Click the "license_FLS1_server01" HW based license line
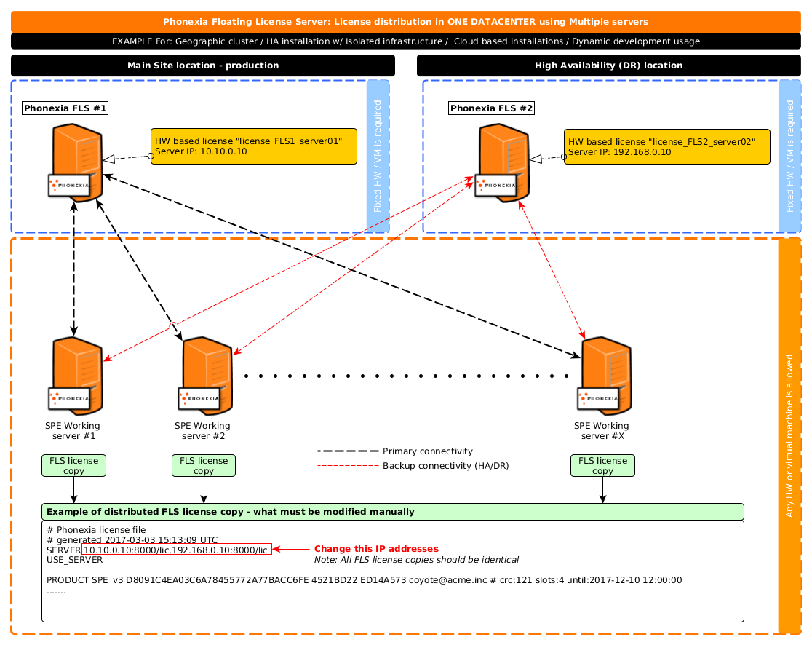This screenshot has height=645, width=812. click(249, 141)
